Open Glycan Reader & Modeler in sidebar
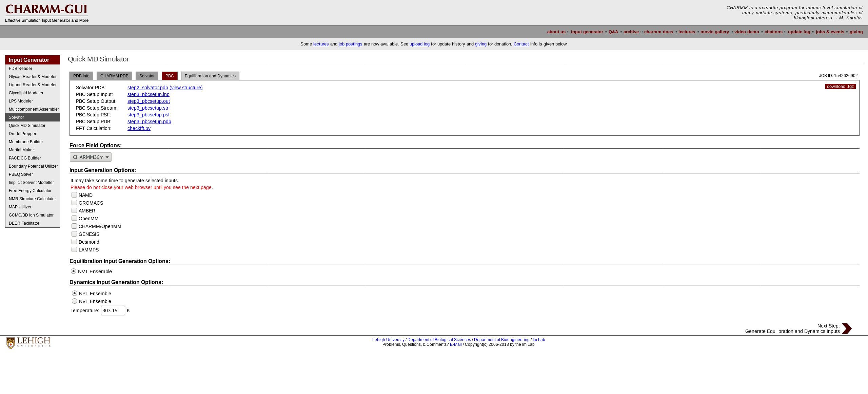The image size is (868, 394). click(33, 77)
